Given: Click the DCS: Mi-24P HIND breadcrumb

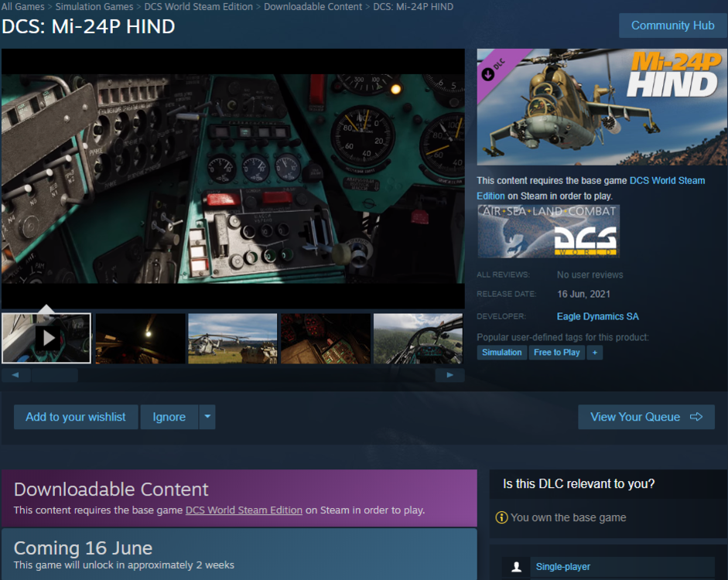Looking at the screenshot, I should [x=413, y=6].
